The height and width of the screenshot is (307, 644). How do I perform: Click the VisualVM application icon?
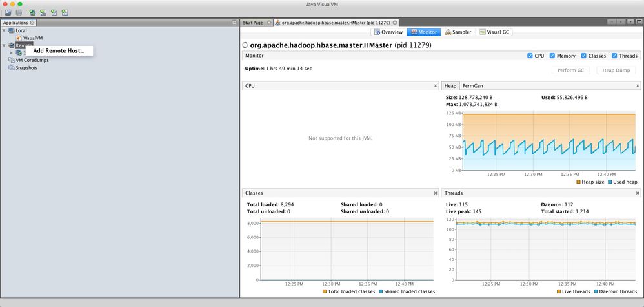[x=19, y=38]
